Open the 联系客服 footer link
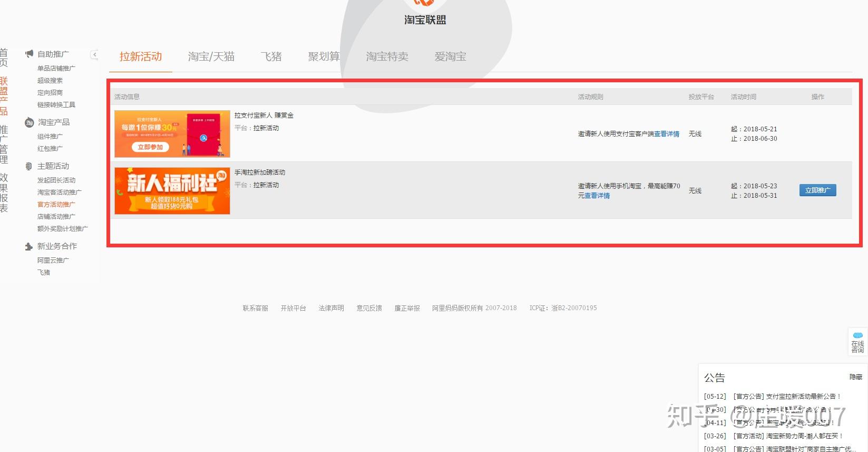Screen dimensions: 868x452 coord(256,308)
